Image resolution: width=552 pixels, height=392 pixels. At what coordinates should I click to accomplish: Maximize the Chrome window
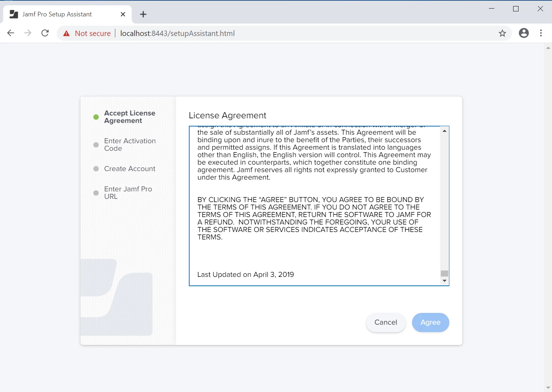(516, 9)
